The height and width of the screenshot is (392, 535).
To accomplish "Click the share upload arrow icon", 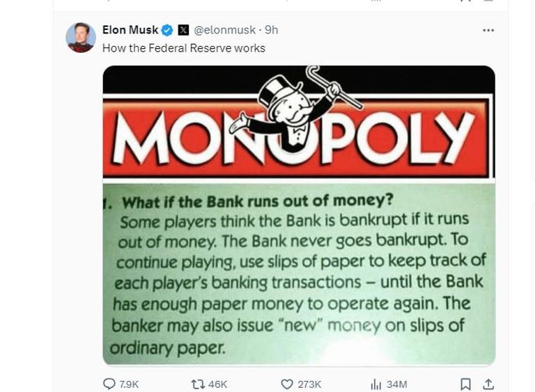I will pos(488,384).
